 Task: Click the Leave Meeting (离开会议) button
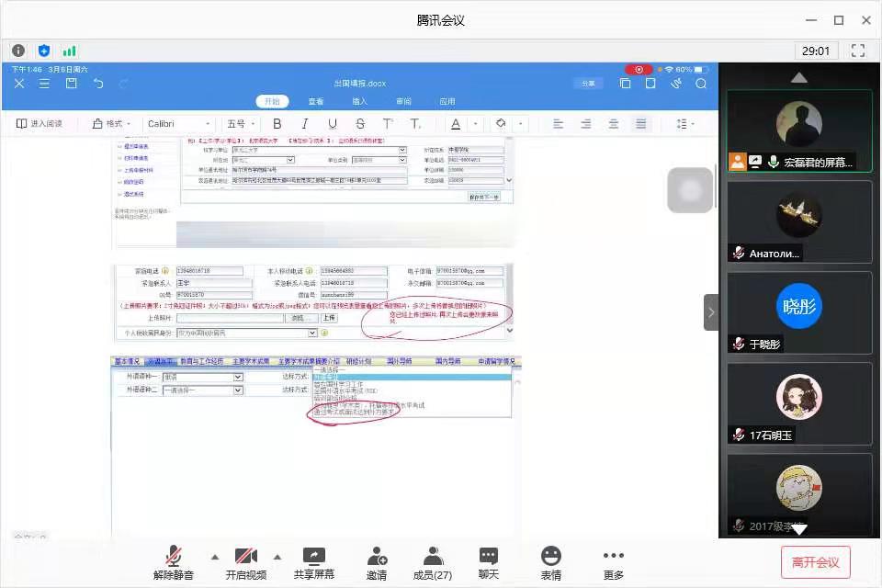(x=815, y=562)
